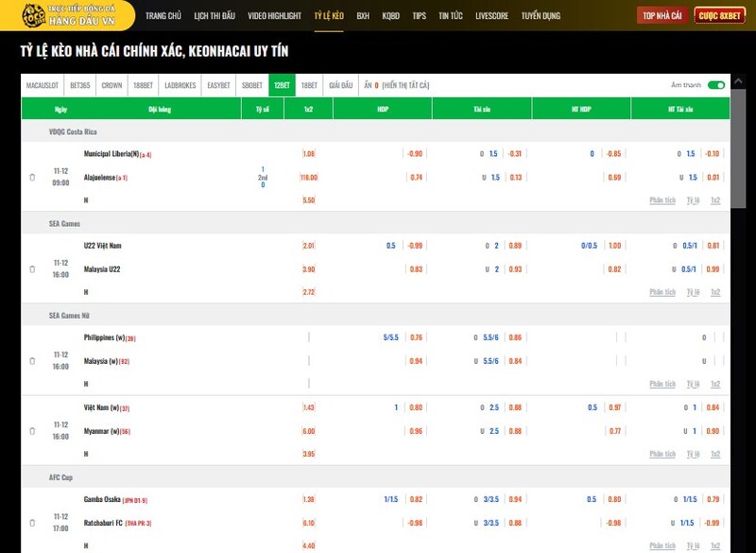This screenshot has width=756, height=553.
Task: Click the icon beside the U22 Việt Nam match
Action: (32, 268)
